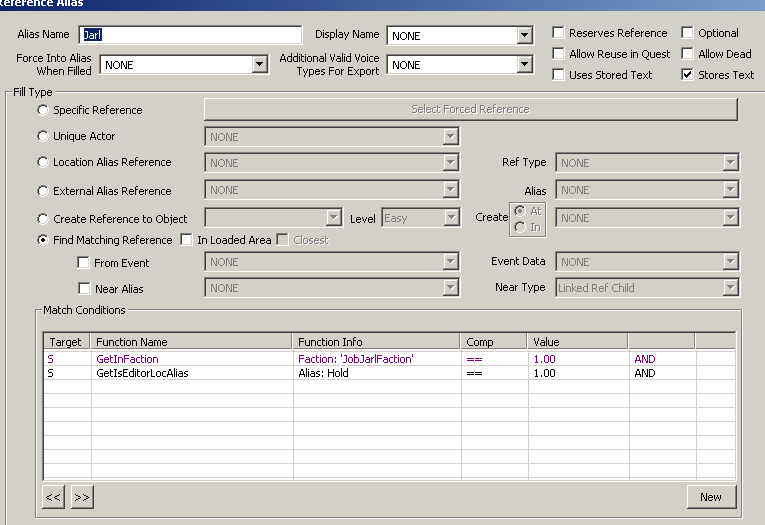The image size is (765, 525).
Task: Click the Value column header
Action: click(x=577, y=342)
